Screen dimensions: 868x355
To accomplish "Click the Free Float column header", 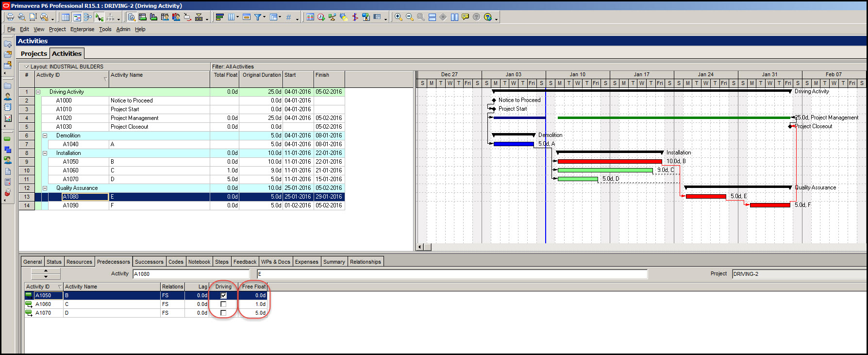I will pos(253,287).
